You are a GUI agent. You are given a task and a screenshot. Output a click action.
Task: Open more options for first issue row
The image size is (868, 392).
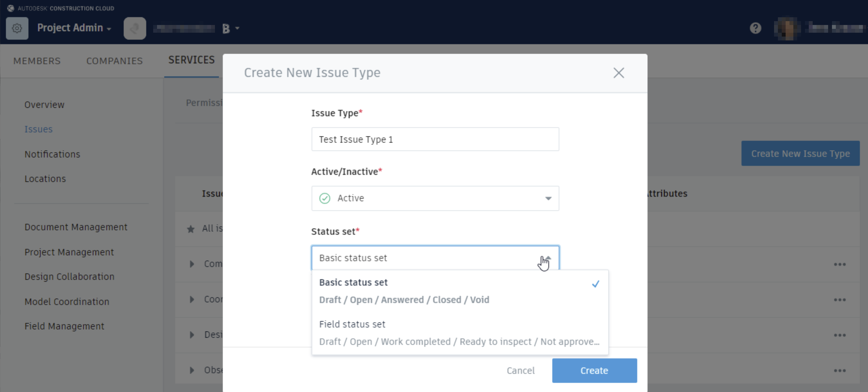pyautogui.click(x=839, y=264)
